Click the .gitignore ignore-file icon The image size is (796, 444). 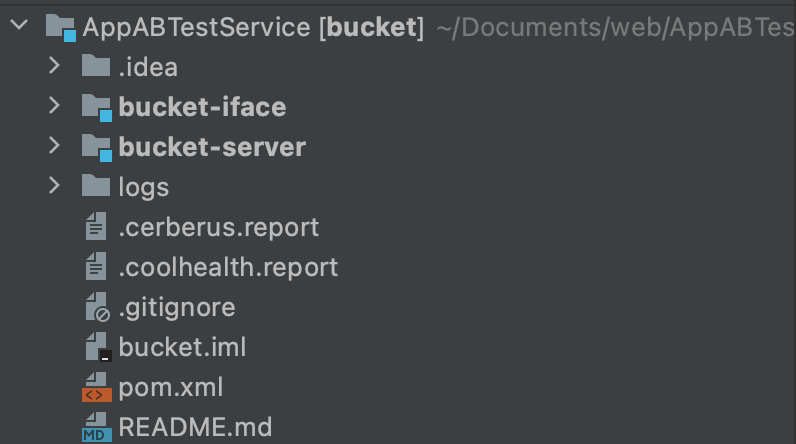pos(97,307)
